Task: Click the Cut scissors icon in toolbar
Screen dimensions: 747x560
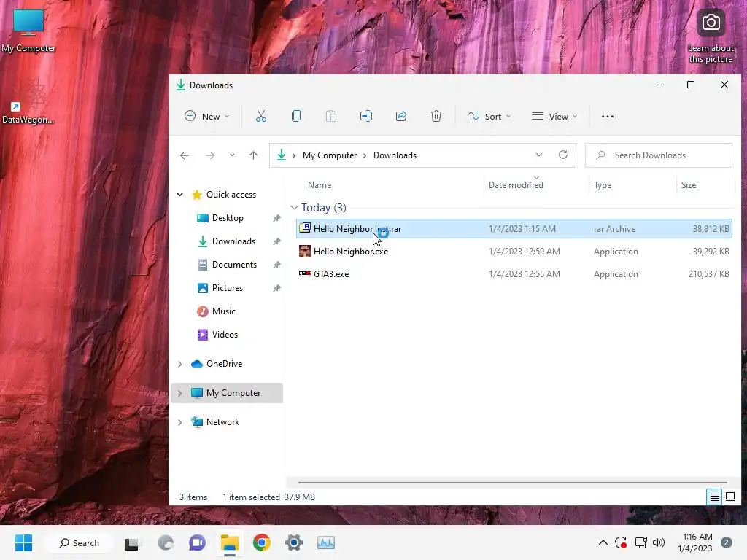Action: click(261, 116)
